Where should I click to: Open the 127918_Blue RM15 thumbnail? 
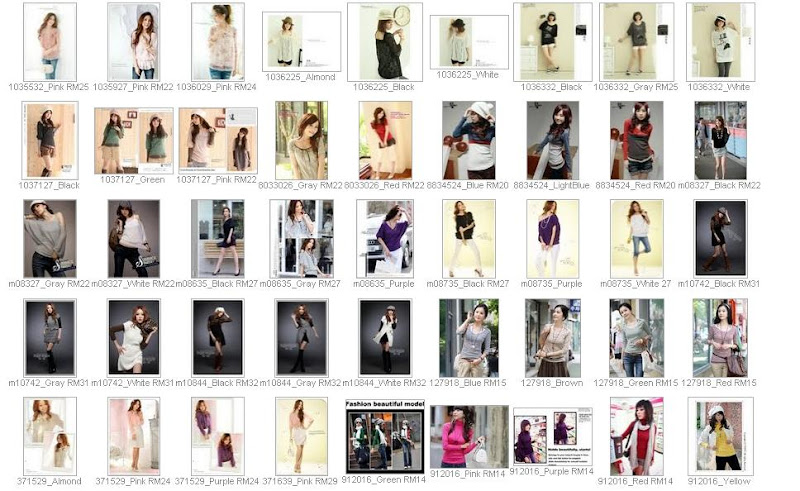(468, 338)
